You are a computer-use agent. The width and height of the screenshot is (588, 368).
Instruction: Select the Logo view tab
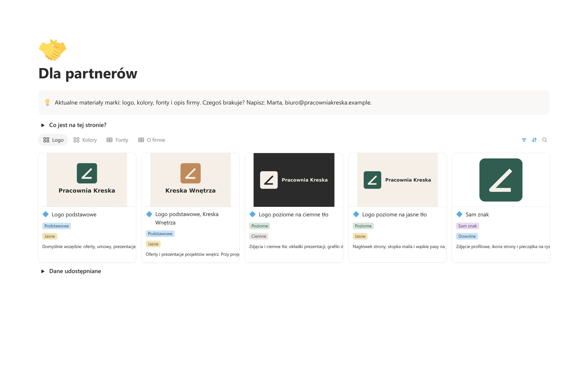pos(53,140)
